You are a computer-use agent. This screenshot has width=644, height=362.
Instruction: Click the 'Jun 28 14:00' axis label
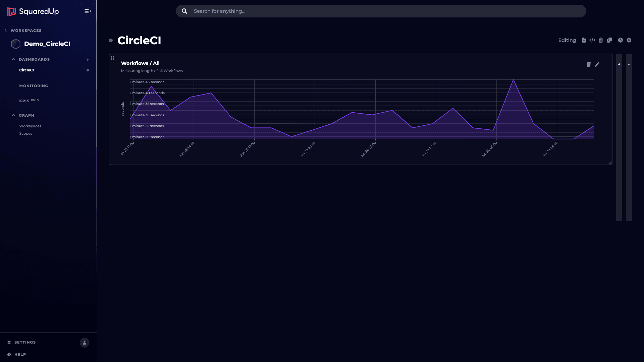[x=187, y=149]
